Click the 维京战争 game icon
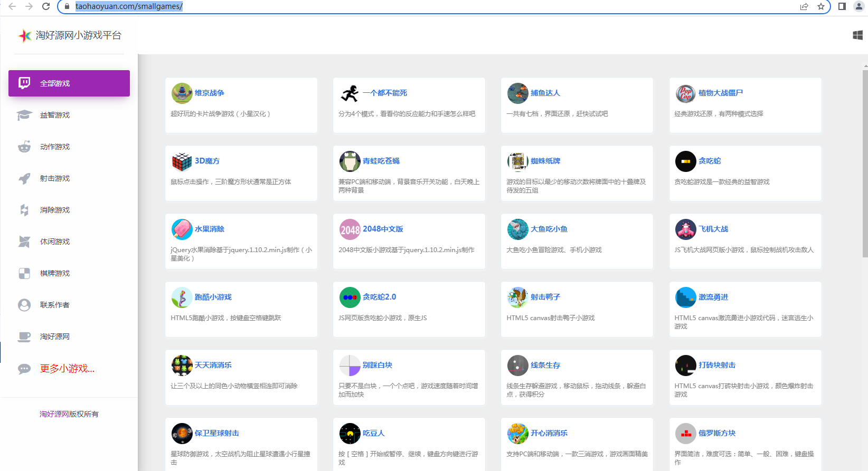The height and width of the screenshot is (471, 868). pos(182,93)
